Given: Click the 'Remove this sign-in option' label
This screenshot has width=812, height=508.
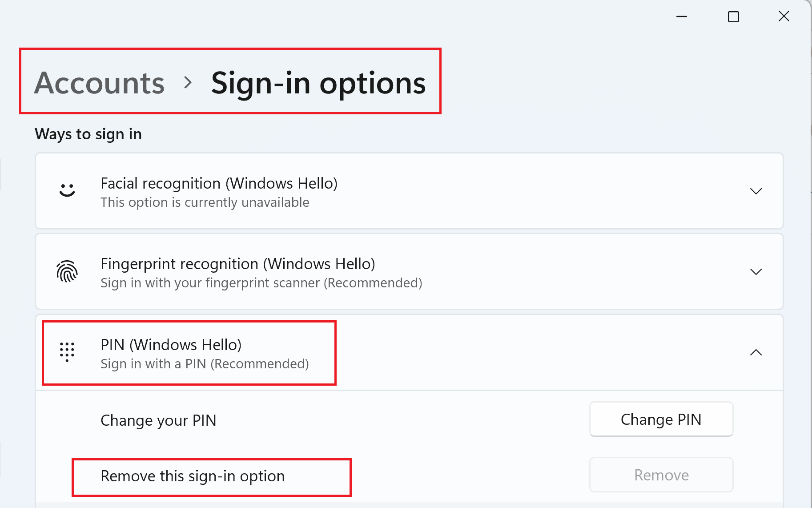Looking at the screenshot, I should tap(193, 476).
